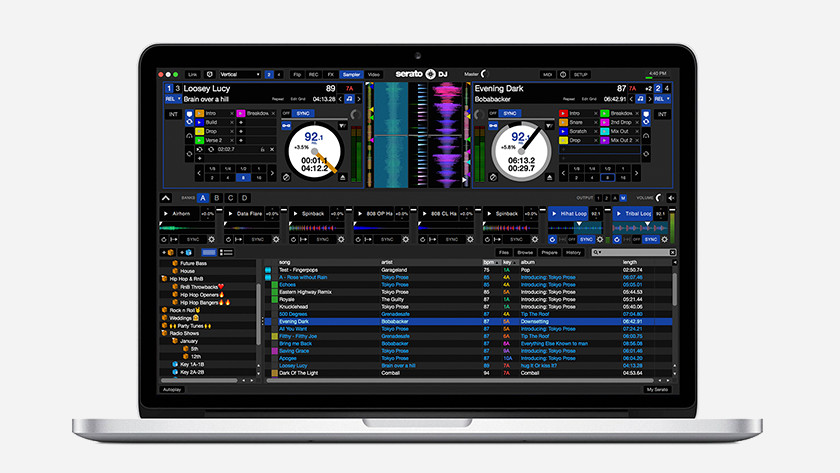
Task: Click Edit Grid on Loosey Lucy deck
Action: pyautogui.click(x=298, y=99)
